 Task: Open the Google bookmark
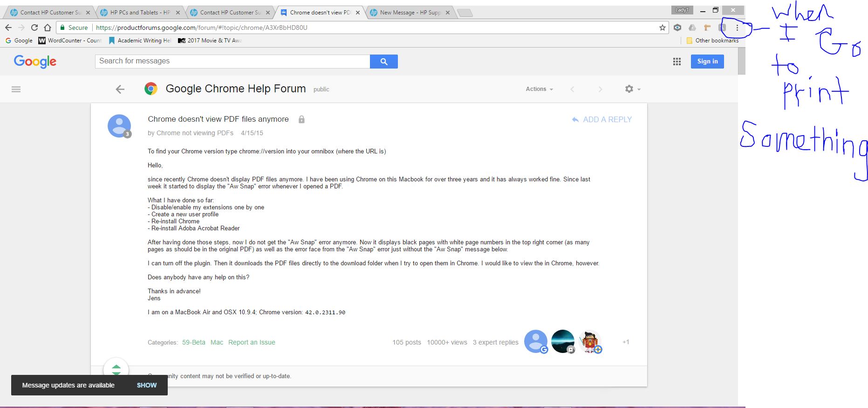tap(19, 41)
